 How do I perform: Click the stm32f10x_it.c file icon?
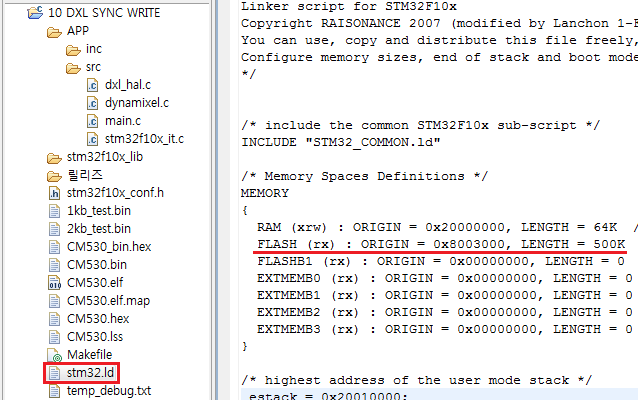[93, 139]
